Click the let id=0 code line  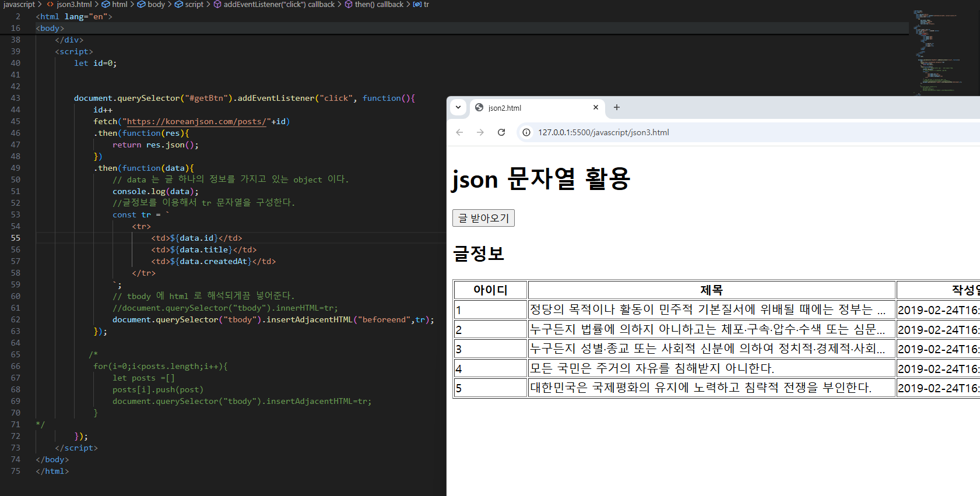(x=95, y=63)
